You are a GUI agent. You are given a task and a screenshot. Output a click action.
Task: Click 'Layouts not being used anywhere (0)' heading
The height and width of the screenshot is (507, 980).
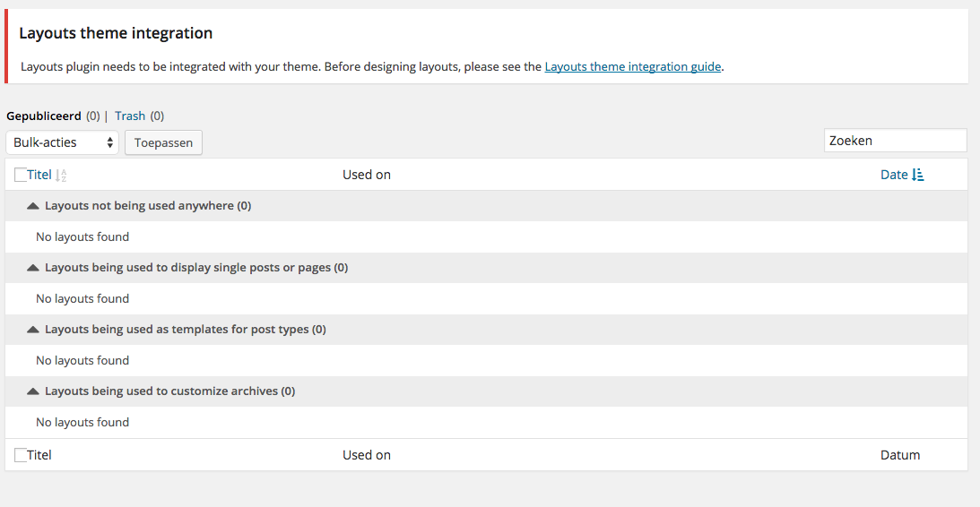[x=148, y=205]
